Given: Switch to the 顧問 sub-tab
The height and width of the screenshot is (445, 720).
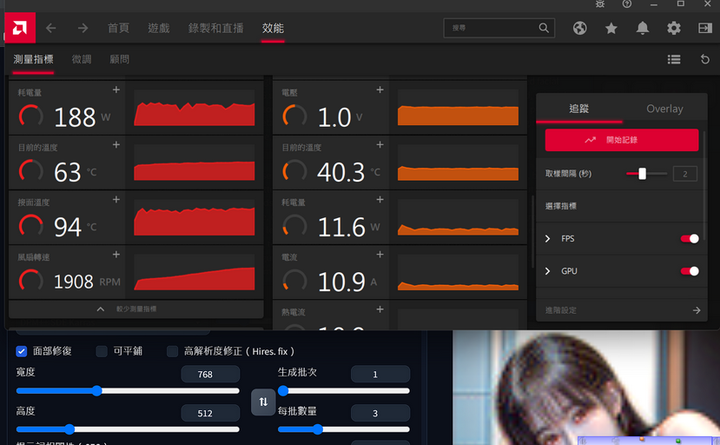Looking at the screenshot, I should [x=119, y=59].
